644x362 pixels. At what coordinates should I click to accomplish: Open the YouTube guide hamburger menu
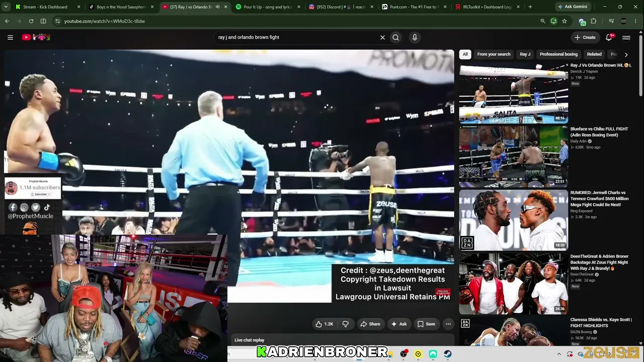click(10, 37)
